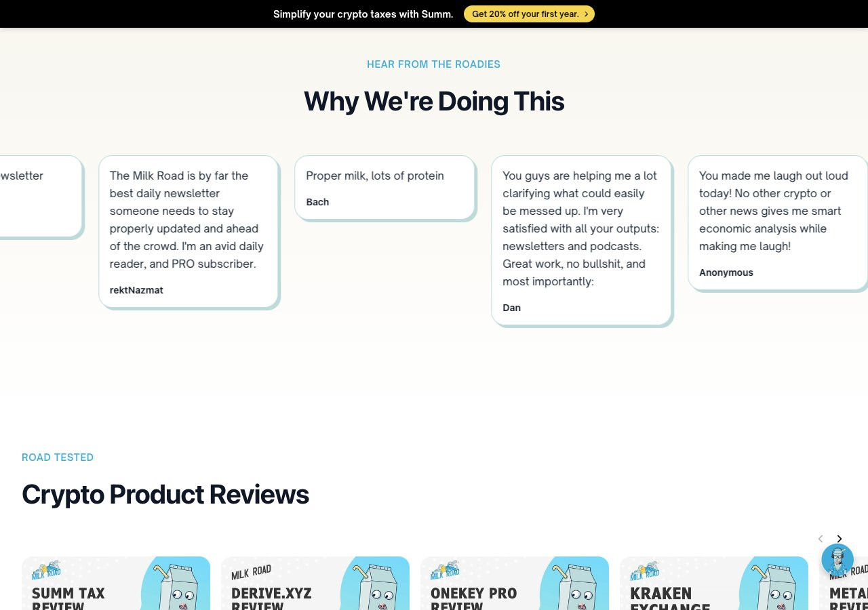
Task: Click the milk carton mascot on the Derive.xyz card
Action: 374,586
